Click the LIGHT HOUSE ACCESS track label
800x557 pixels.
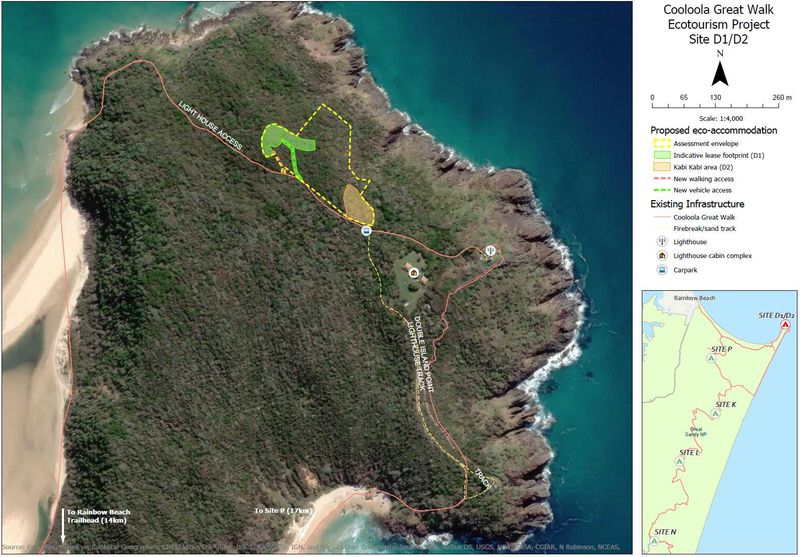coord(210,125)
